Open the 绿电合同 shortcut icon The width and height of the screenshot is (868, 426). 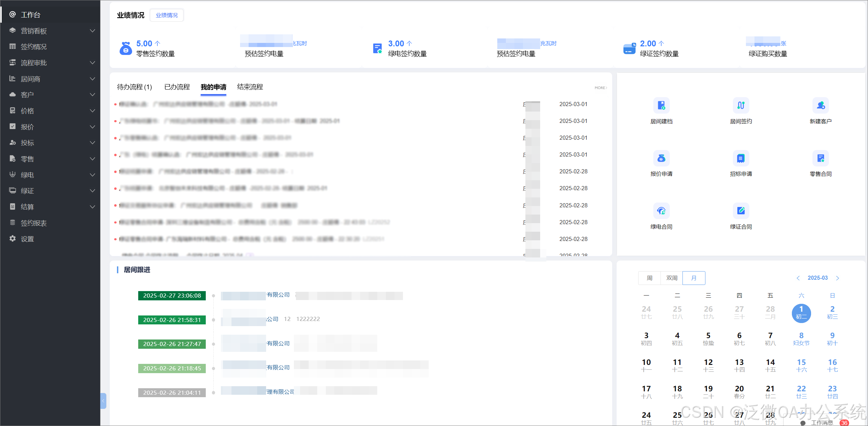point(661,211)
